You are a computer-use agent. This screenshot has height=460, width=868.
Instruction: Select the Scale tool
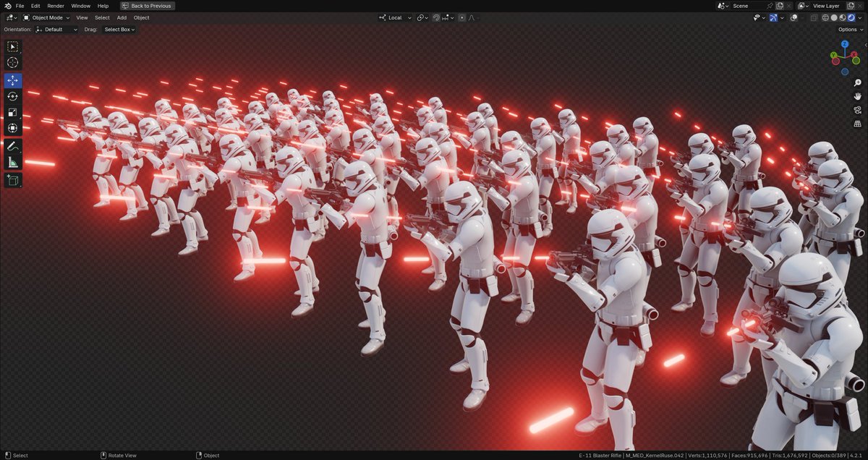point(13,113)
